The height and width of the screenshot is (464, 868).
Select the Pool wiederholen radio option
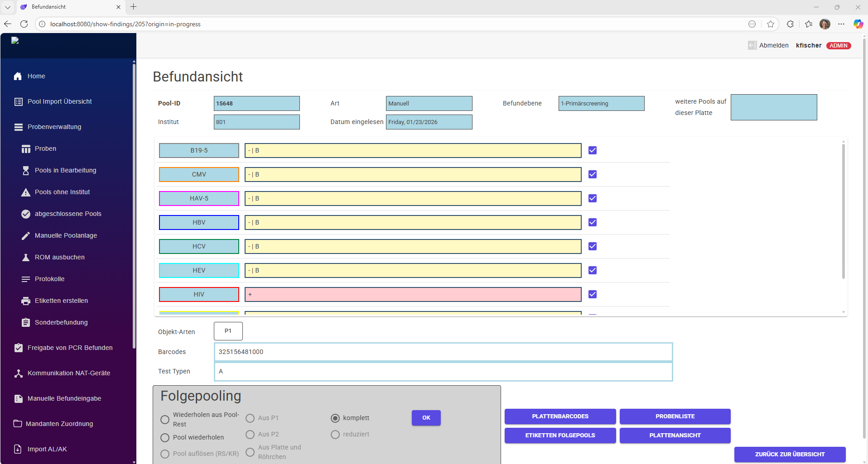tap(165, 438)
